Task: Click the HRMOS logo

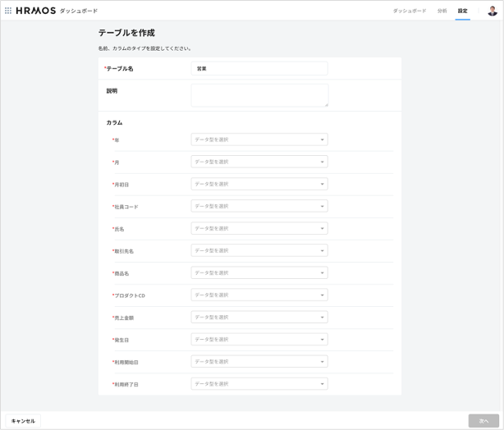Action: pos(35,11)
